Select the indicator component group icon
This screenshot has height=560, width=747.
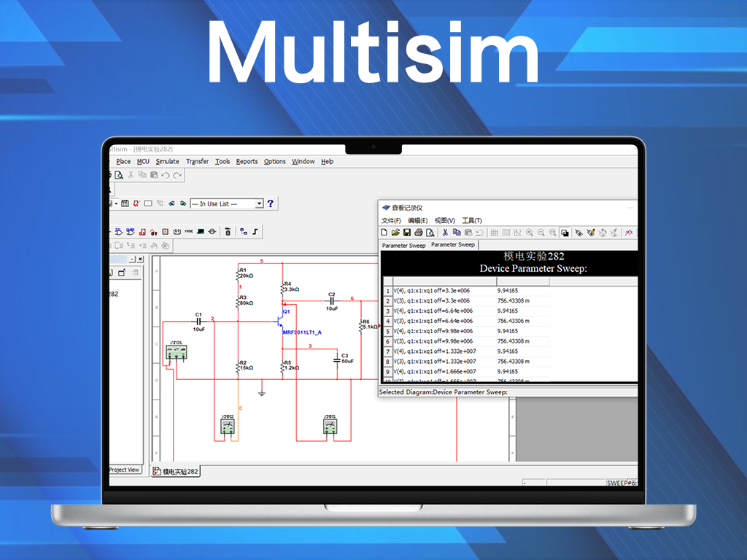[166, 231]
